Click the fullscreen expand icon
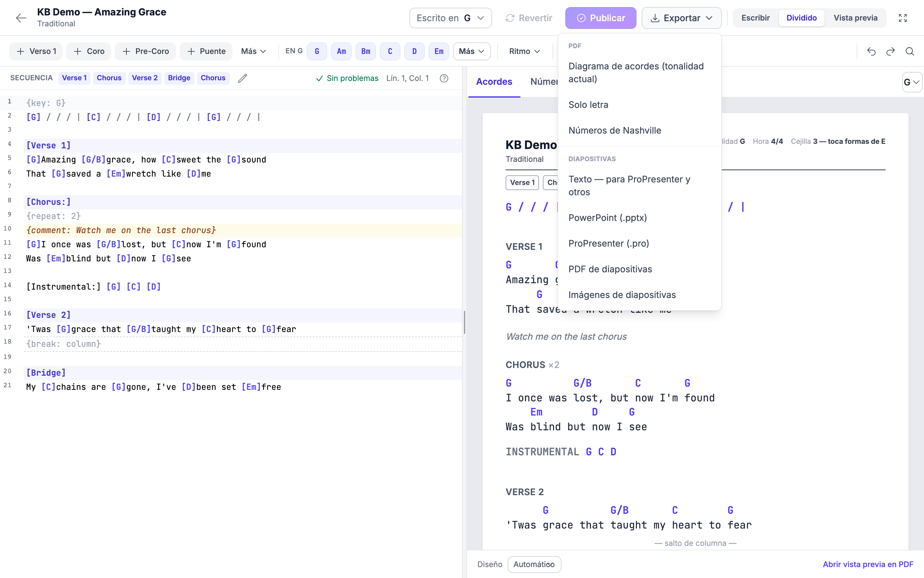 pos(903,18)
